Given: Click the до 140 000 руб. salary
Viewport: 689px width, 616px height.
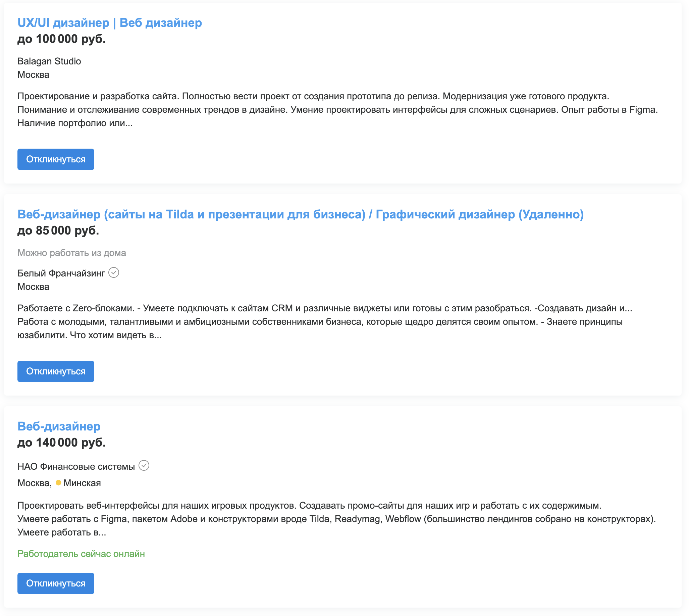Looking at the screenshot, I should (62, 442).
